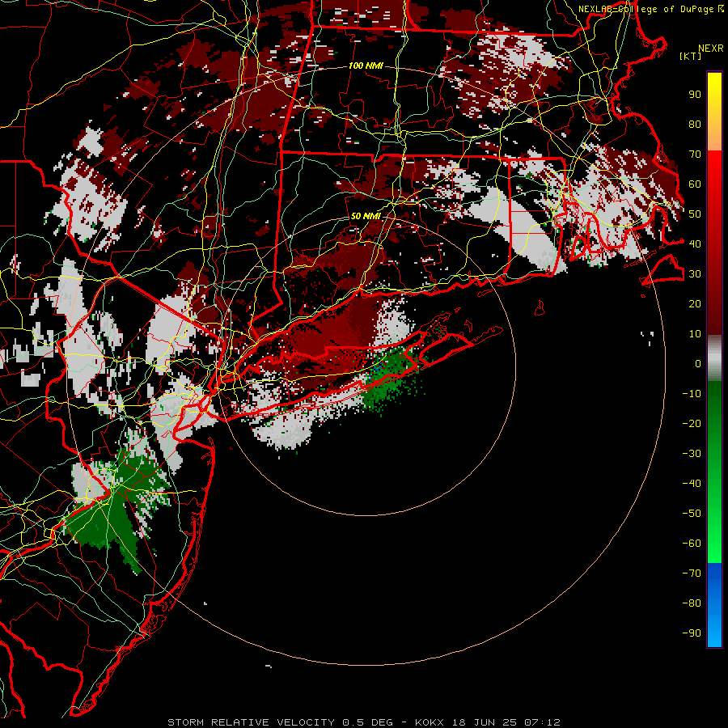Click the -70 knot scale label

(x=692, y=573)
